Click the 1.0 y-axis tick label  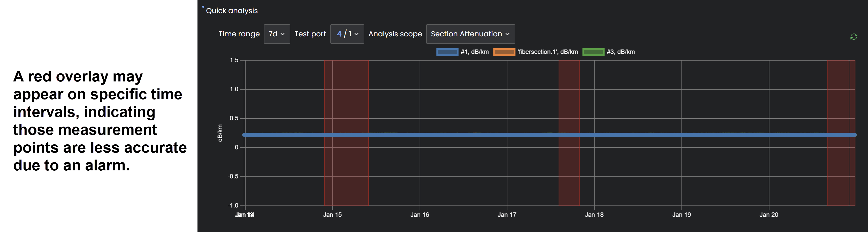234,89
